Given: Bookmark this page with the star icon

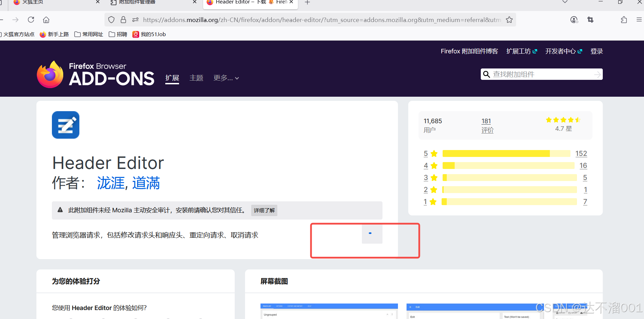Looking at the screenshot, I should click(509, 20).
